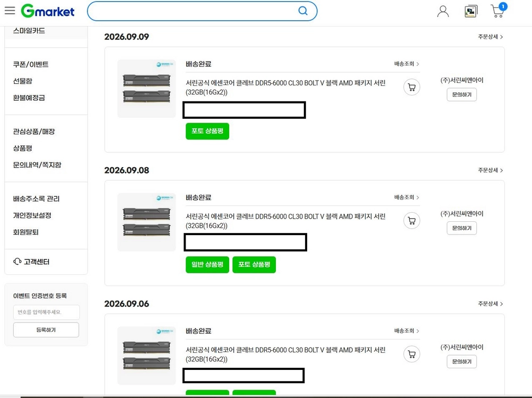
Task: Click 배송완료 status in 2026.09.06 order
Action: 198,331
